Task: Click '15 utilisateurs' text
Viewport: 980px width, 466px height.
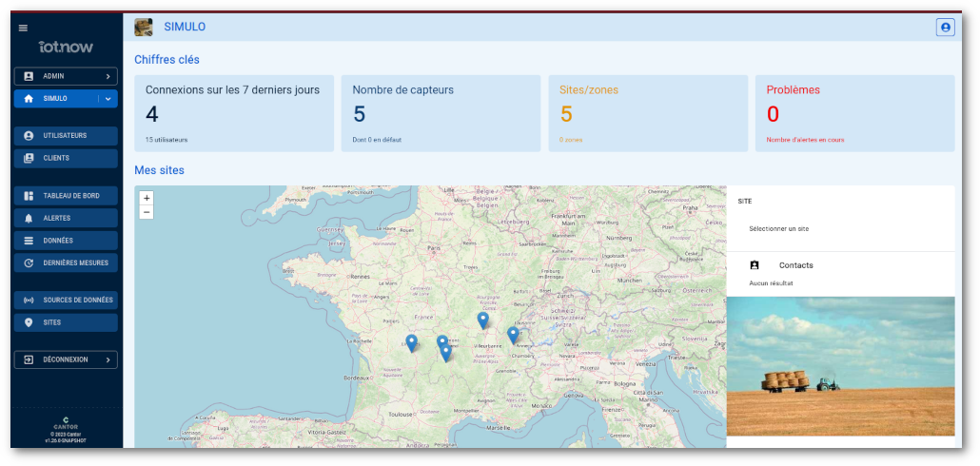Action: [x=167, y=140]
